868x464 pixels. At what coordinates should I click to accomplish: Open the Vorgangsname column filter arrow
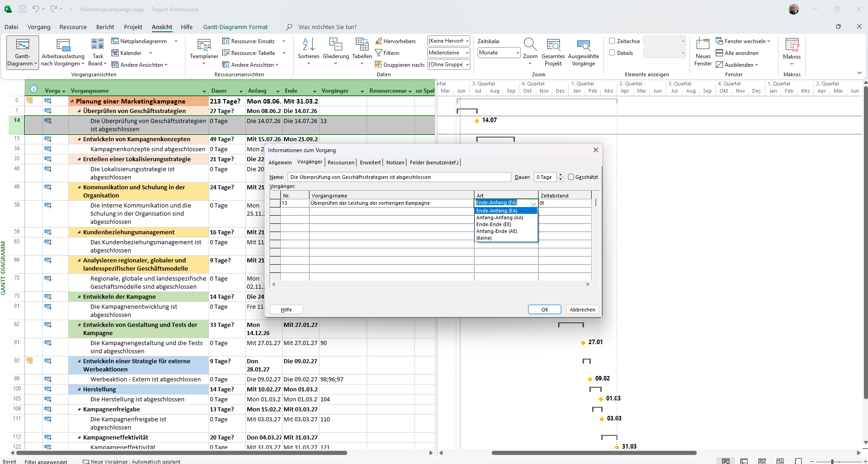point(204,91)
